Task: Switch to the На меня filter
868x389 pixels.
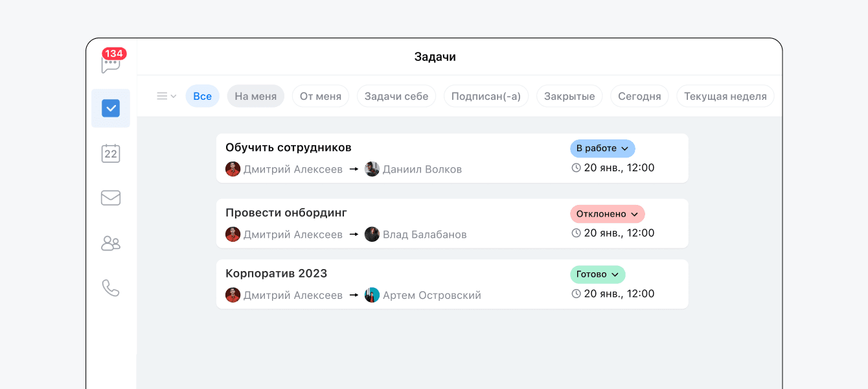Action: coord(255,96)
